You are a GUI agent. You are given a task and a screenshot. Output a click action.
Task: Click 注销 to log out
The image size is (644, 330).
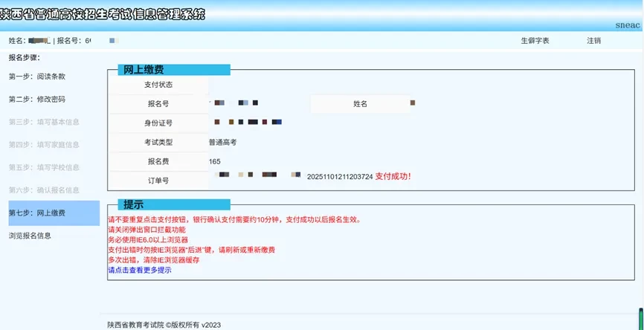pos(593,40)
